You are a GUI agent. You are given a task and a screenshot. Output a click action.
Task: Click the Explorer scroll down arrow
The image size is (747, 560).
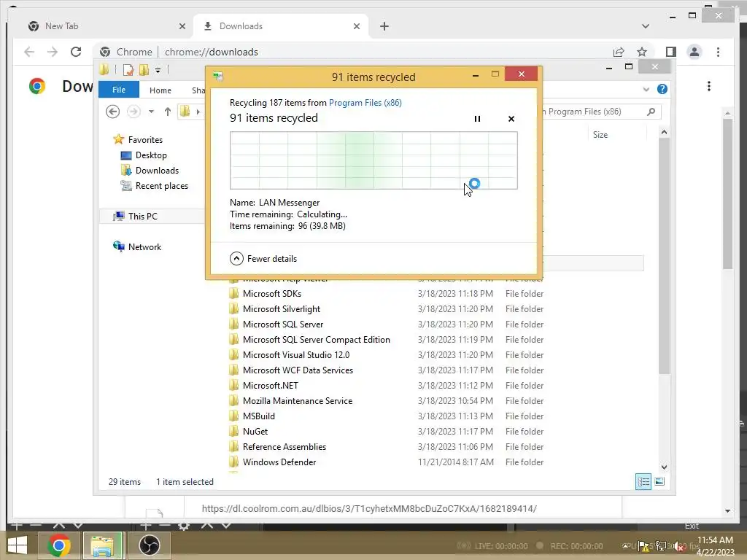(x=664, y=467)
